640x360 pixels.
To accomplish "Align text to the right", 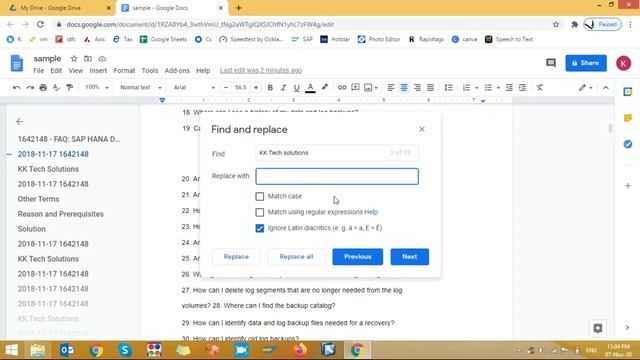I will (x=417, y=87).
